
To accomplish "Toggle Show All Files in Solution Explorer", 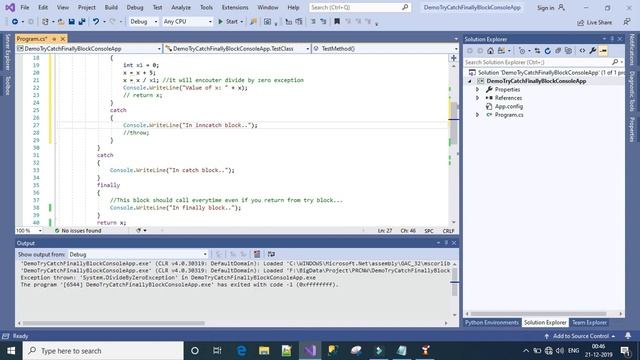I will (x=568, y=51).
